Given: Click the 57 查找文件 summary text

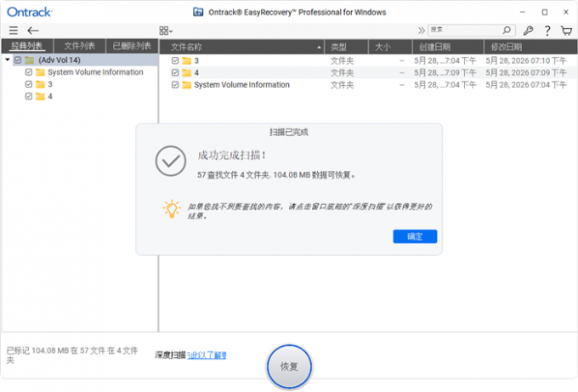Looking at the screenshot, I should 276,175.
